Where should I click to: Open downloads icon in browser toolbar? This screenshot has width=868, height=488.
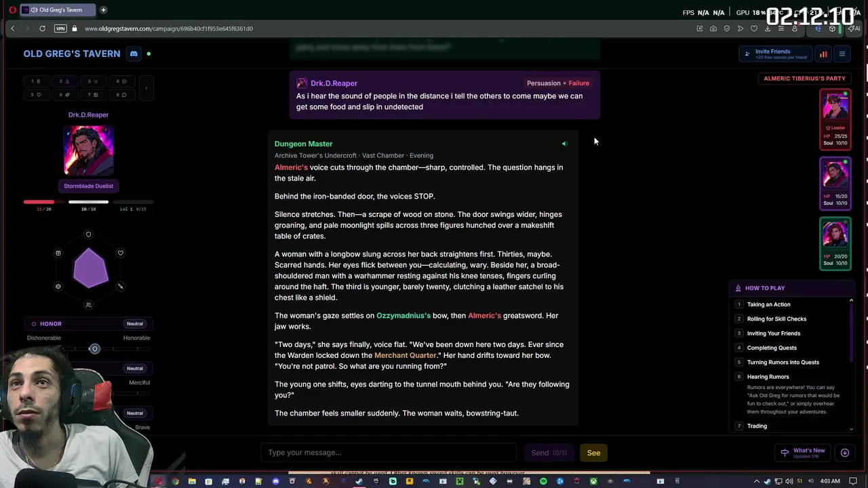coord(768,28)
